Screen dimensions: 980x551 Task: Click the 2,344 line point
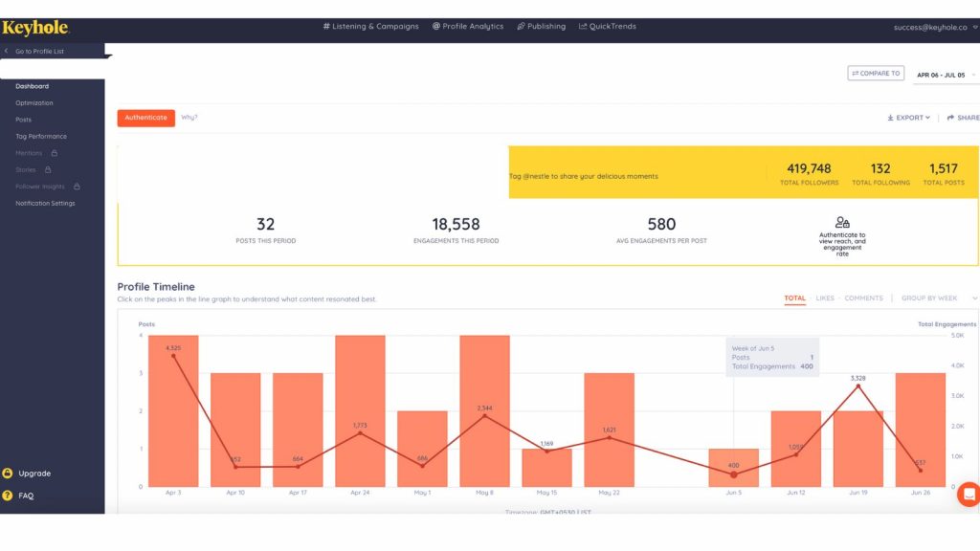[x=484, y=416]
